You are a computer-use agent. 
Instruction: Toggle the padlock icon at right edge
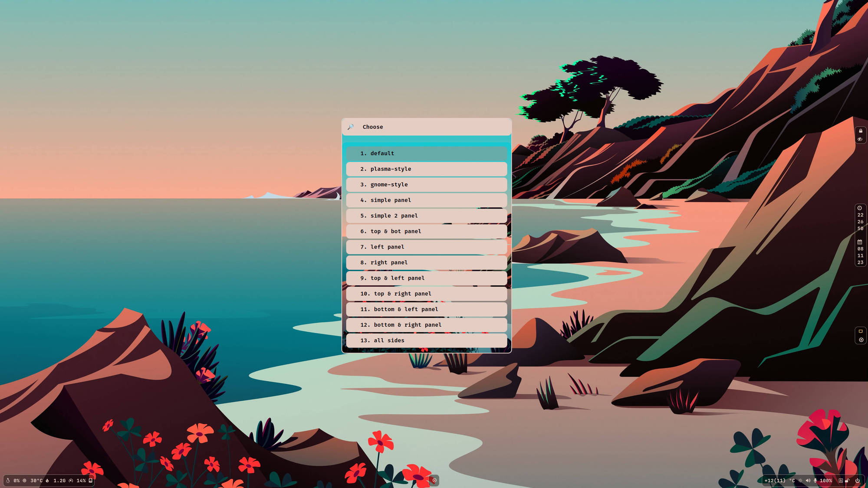pyautogui.click(x=860, y=131)
